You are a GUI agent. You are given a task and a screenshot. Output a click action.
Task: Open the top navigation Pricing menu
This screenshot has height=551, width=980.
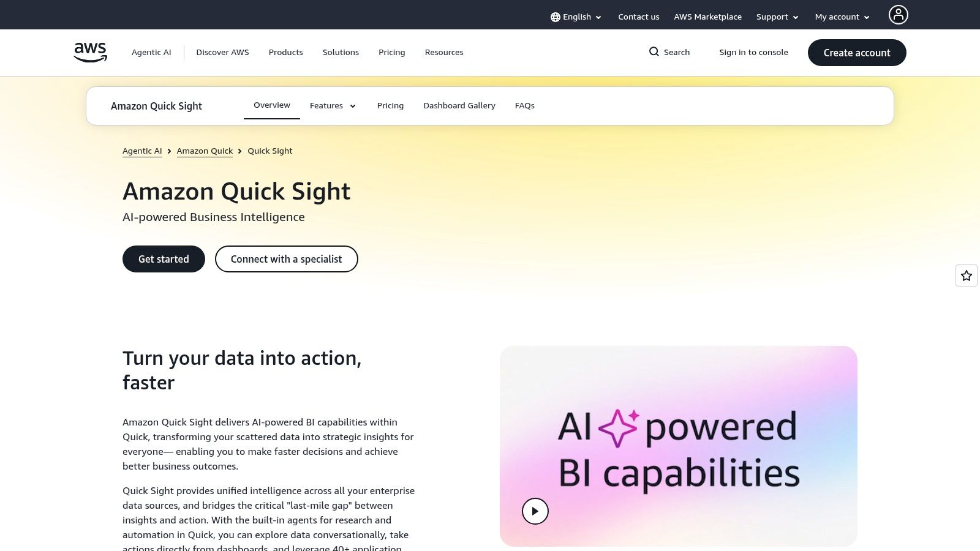391,53
